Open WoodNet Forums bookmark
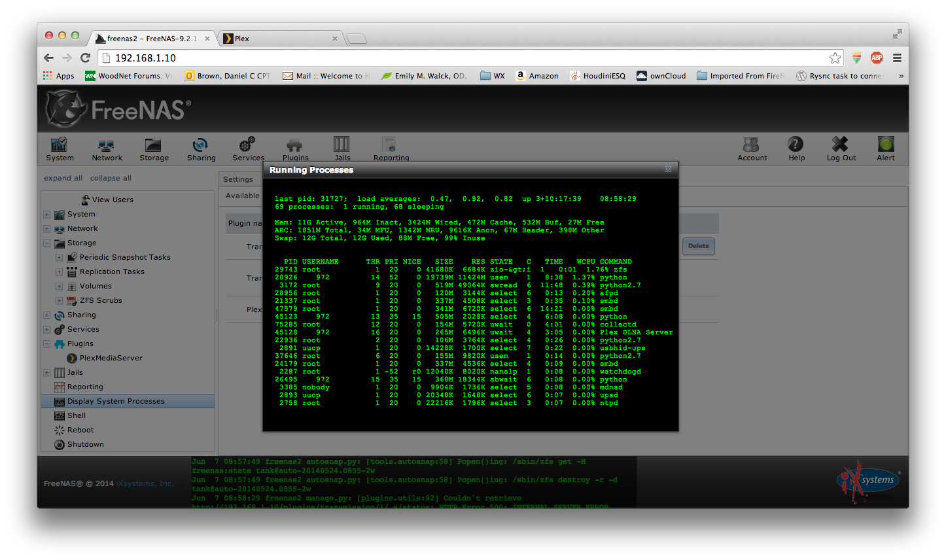 (129, 76)
